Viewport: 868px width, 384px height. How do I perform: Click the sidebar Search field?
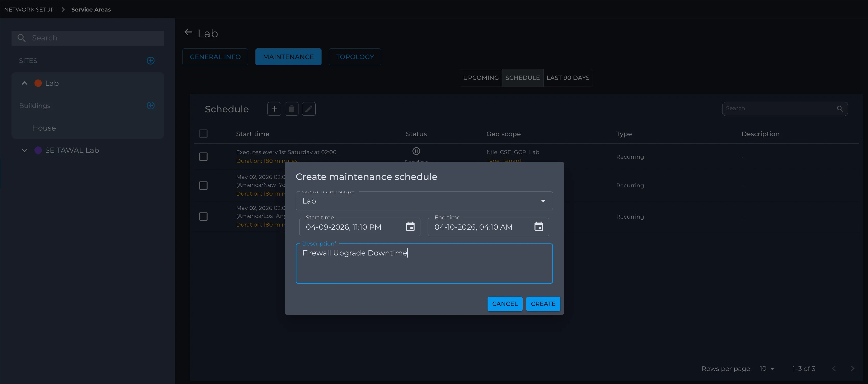tap(88, 38)
